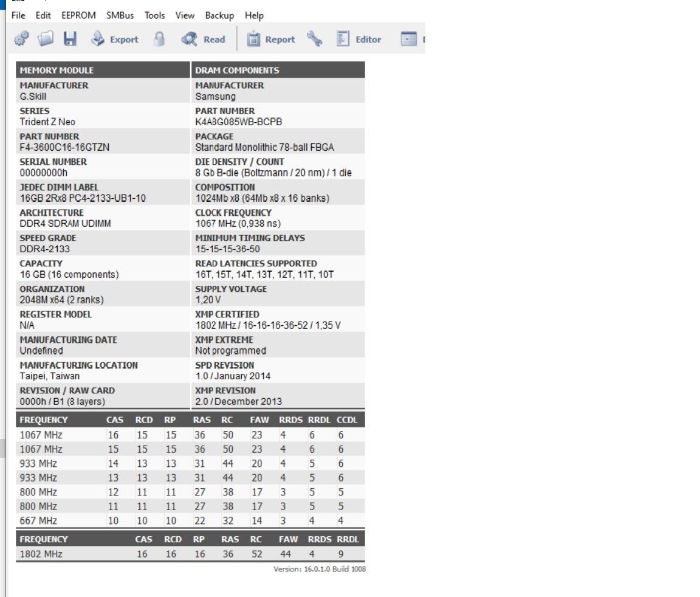The image size is (700, 597).
Task: Click the MEMORY MODULE section header
Action: point(103,70)
